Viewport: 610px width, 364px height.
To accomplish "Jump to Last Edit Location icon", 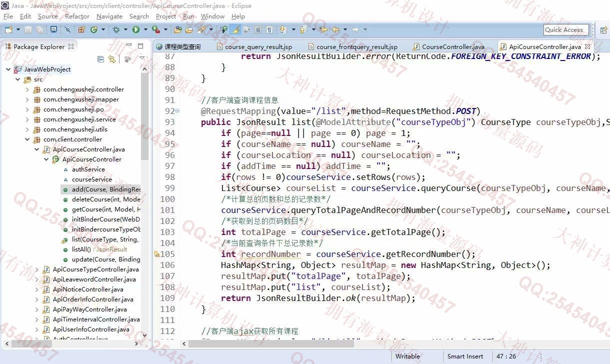I will click(324, 30).
